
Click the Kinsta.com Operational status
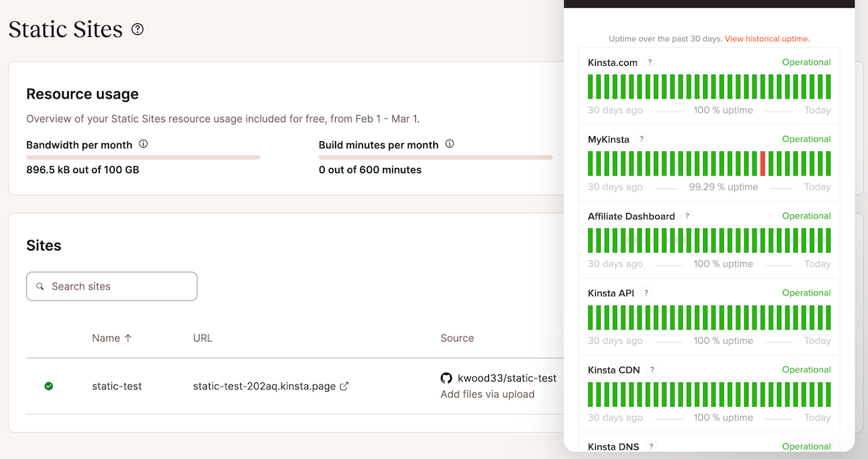[807, 62]
